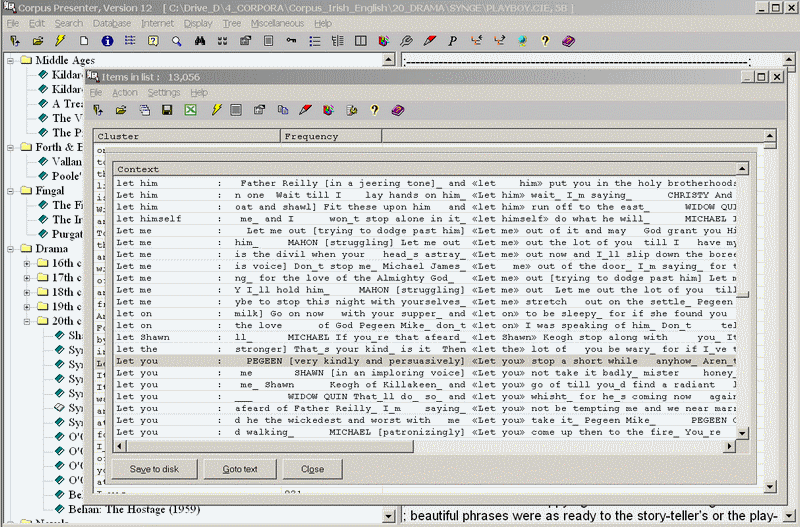This screenshot has width=800, height=527.
Task: Click the open folder icon in dialog toolbar
Action: coord(121,110)
